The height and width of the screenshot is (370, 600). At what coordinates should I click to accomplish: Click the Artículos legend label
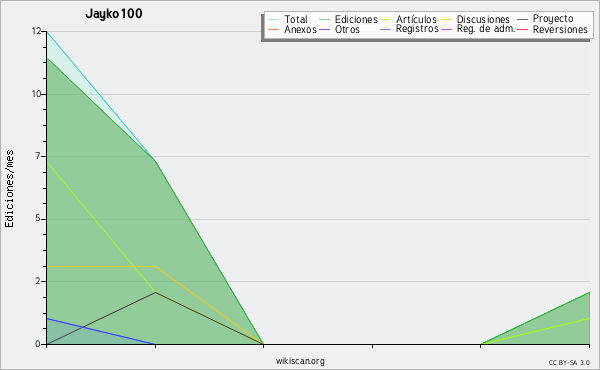pos(416,19)
